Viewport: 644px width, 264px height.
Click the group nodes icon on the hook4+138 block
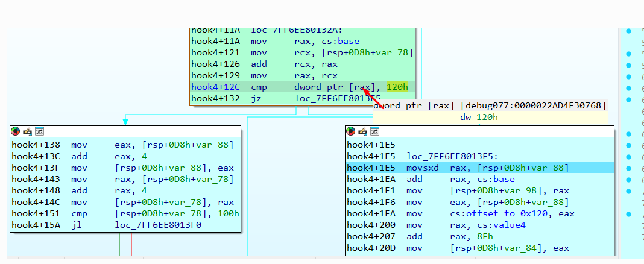pos(39,132)
